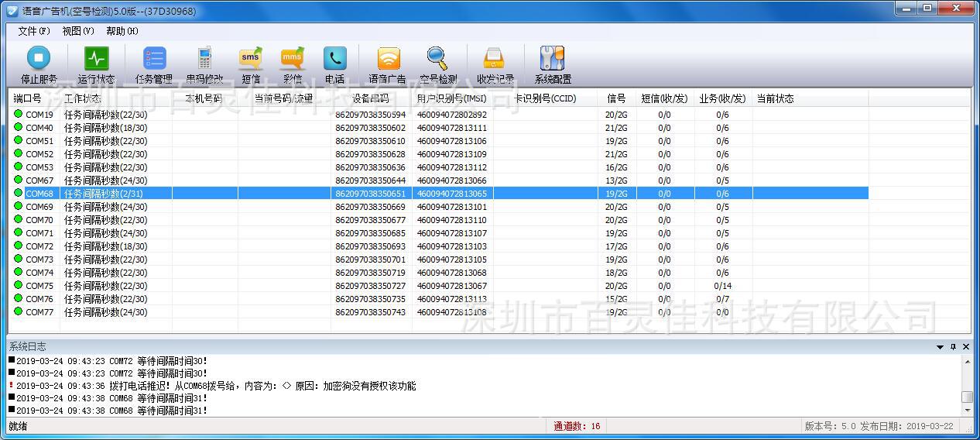Image resolution: width=980 pixels, height=440 pixels.
Task: Select the COM72 port row
Action: pos(439,246)
